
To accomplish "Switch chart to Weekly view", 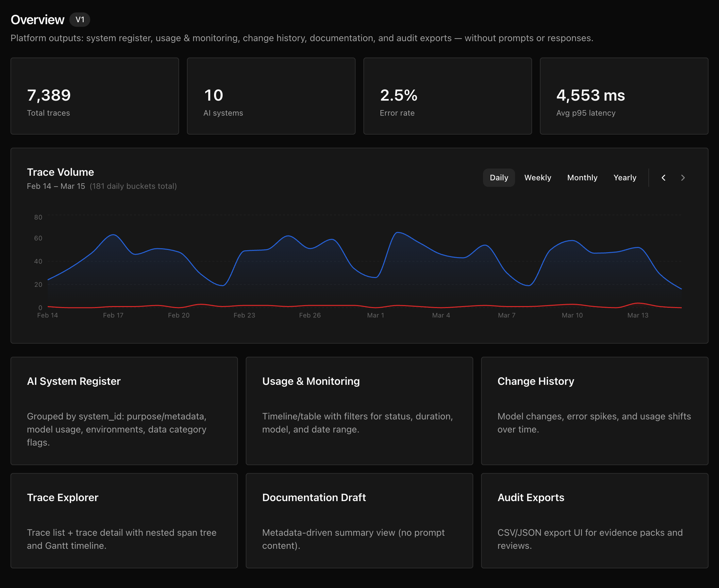I will pos(537,177).
